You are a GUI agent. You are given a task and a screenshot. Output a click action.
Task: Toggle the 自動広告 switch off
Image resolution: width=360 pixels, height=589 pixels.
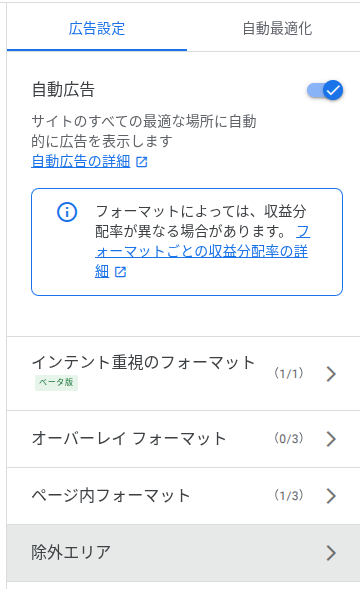pyautogui.click(x=325, y=90)
